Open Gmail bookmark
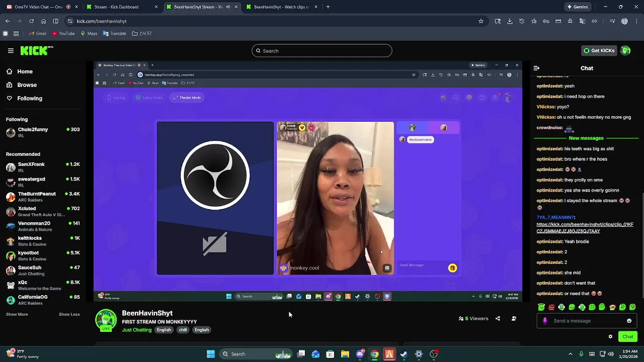Screen dimensions: 644x362 coord(38,34)
